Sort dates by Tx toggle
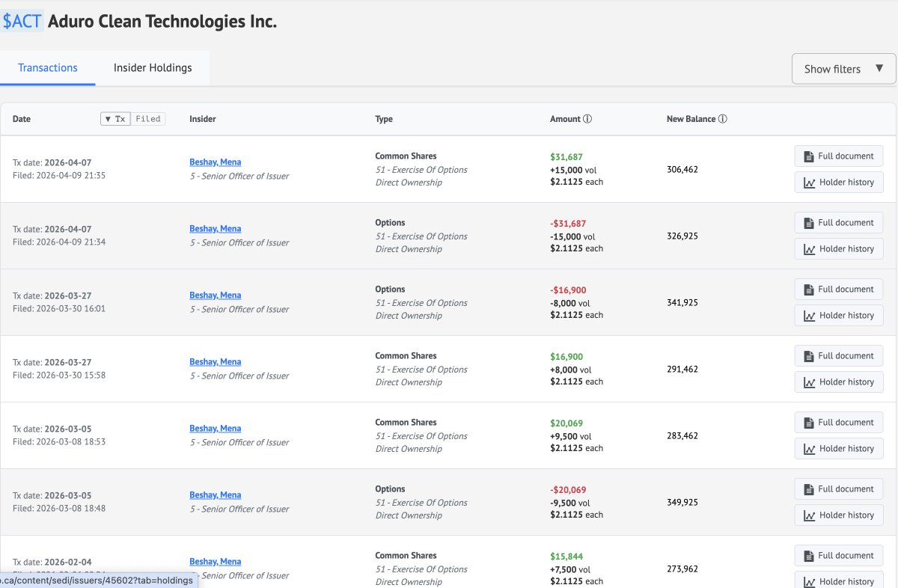The height and width of the screenshot is (588, 898). pyautogui.click(x=115, y=119)
